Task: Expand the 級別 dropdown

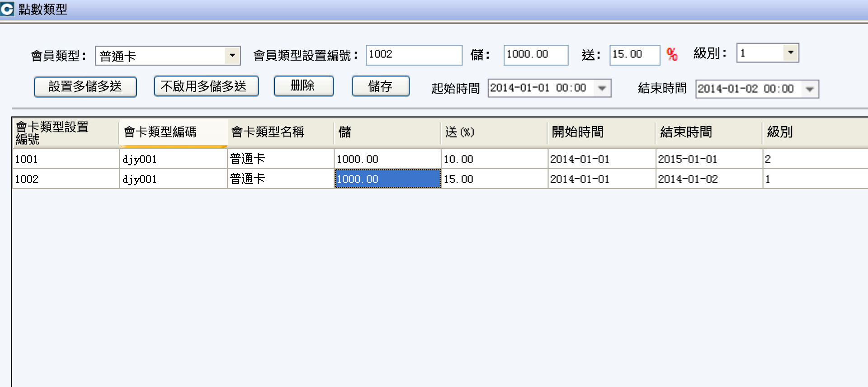Action: click(x=791, y=52)
